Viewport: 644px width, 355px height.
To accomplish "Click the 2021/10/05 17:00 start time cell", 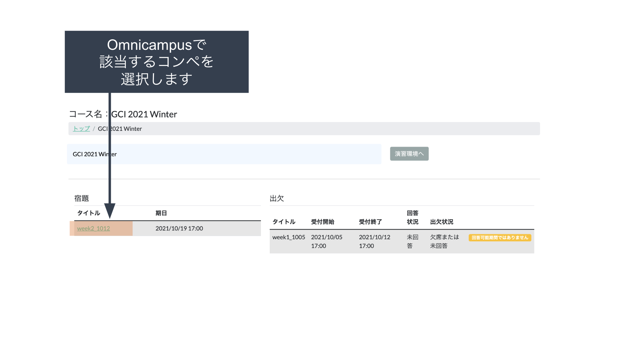I will [x=327, y=241].
